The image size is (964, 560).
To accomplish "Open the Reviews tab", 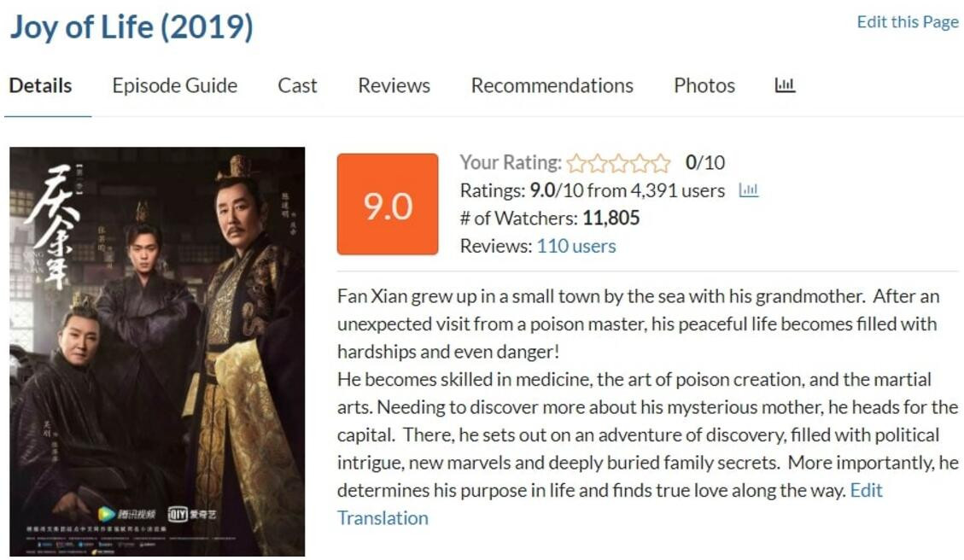I will tap(394, 85).
